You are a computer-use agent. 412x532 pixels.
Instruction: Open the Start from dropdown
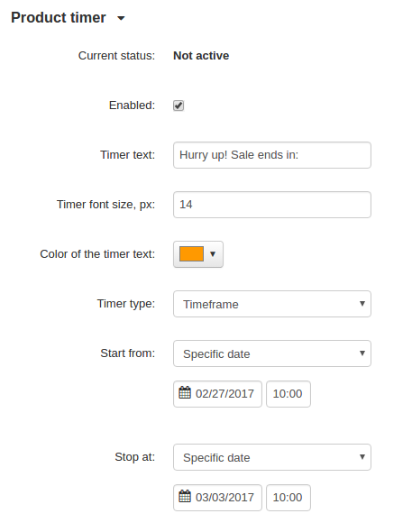272,353
